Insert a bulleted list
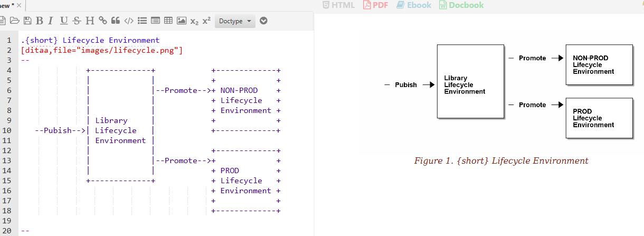This screenshot has width=644, height=236. pyautogui.click(x=142, y=21)
